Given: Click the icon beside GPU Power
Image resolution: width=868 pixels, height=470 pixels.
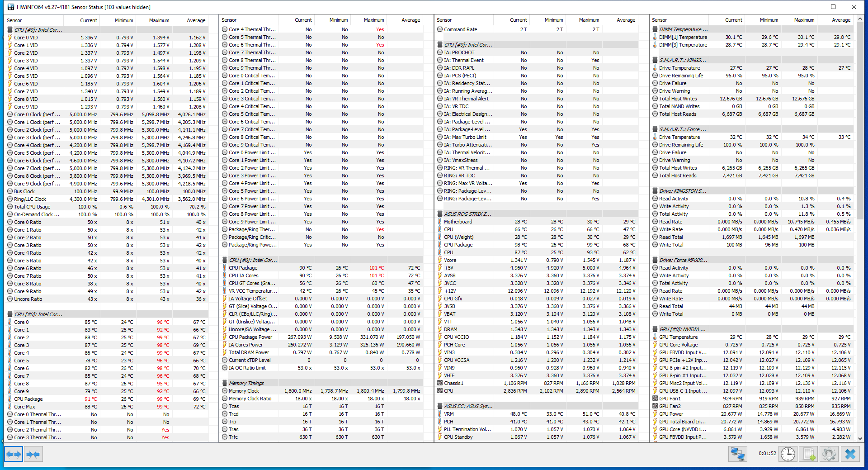Looking at the screenshot, I should click(x=655, y=414).
